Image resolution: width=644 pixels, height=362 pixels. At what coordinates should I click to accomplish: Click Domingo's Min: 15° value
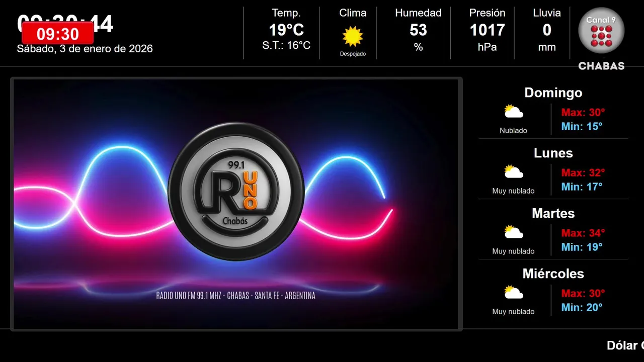click(x=582, y=126)
